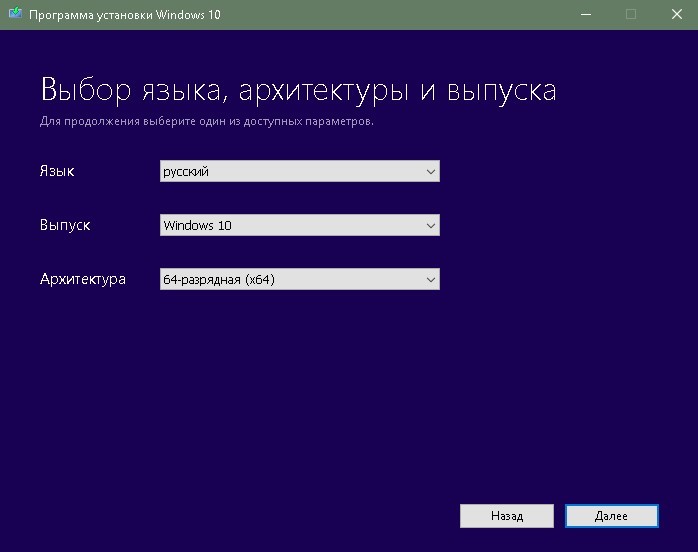Viewport: 698px width, 552px height.
Task: Open the Язык language dropdown
Action: point(300,171)
